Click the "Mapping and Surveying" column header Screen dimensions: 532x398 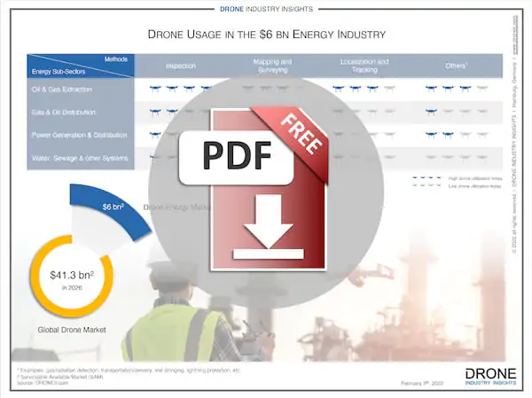point(272,66)
